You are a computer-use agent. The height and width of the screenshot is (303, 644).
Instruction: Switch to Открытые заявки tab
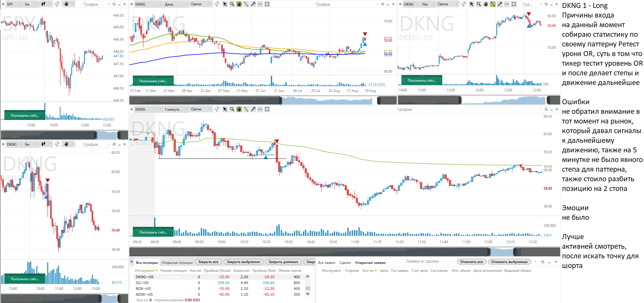coord(370,263)
